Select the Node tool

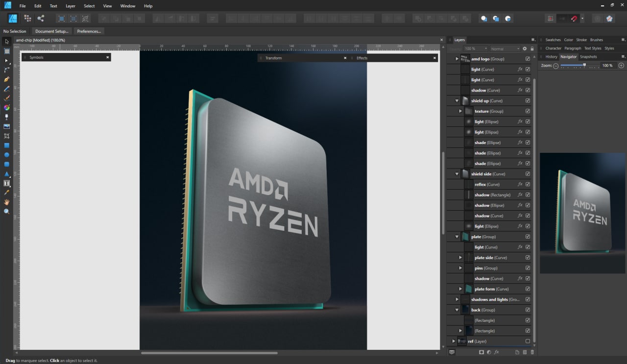tap(7, 61)
